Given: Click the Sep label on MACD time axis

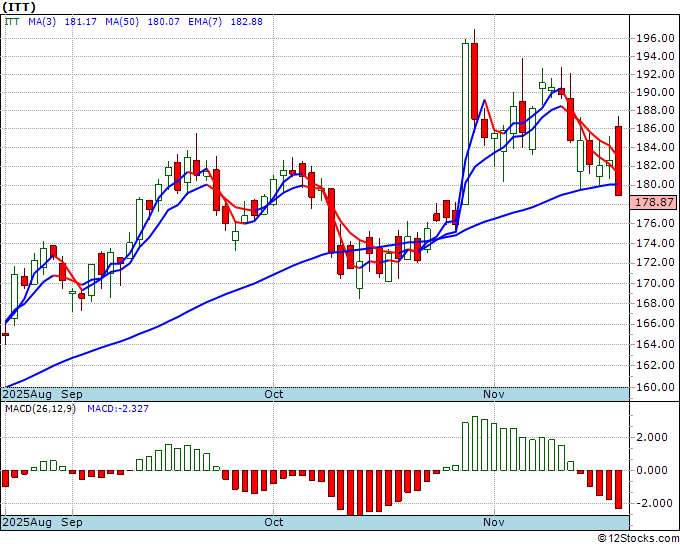Looking at the screenshot, I should [72, 522].
